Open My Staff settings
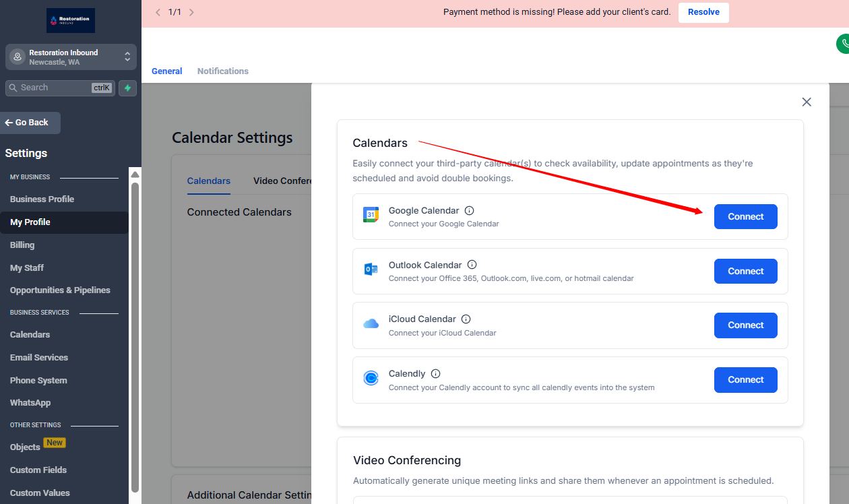 click(27, 268)
